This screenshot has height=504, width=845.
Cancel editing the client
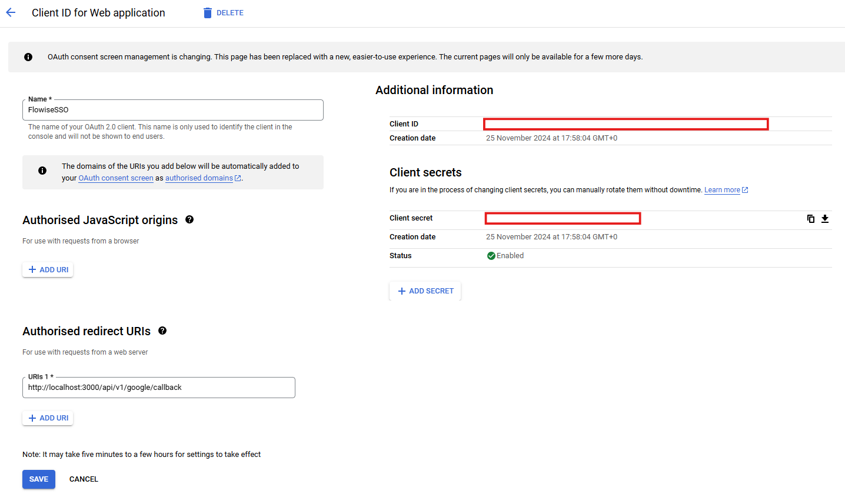click(84, 479)
